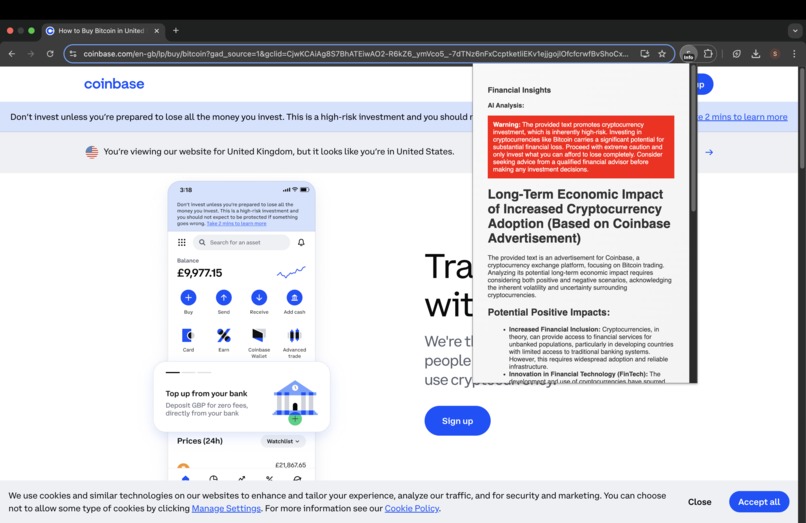
Task: Click the browser forward arrow
Action: point(31,53)
